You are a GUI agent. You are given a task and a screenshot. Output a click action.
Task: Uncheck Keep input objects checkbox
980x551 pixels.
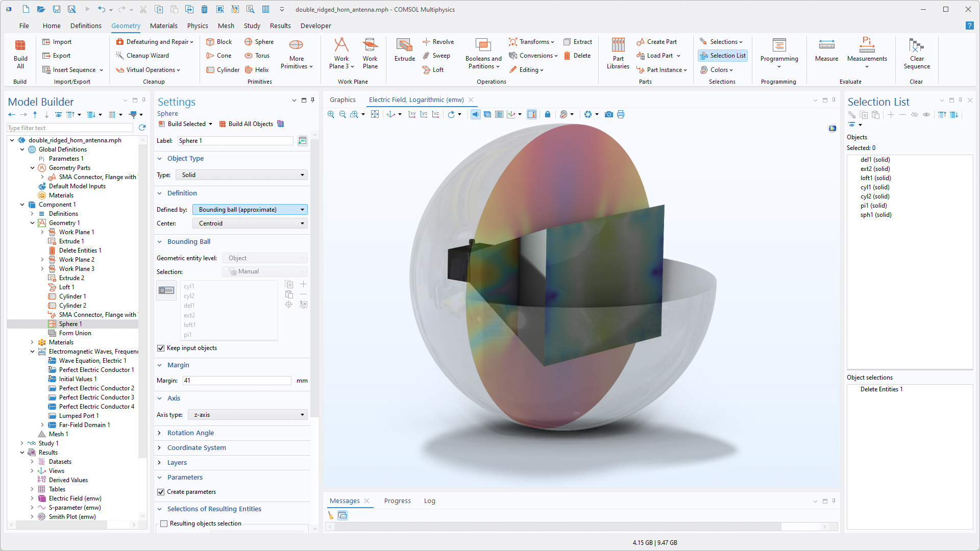click(x=161, y=348)
